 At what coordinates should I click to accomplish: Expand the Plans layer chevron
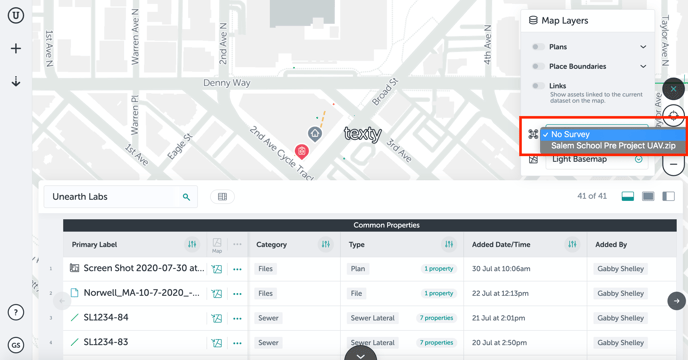[x=643, y=47]
